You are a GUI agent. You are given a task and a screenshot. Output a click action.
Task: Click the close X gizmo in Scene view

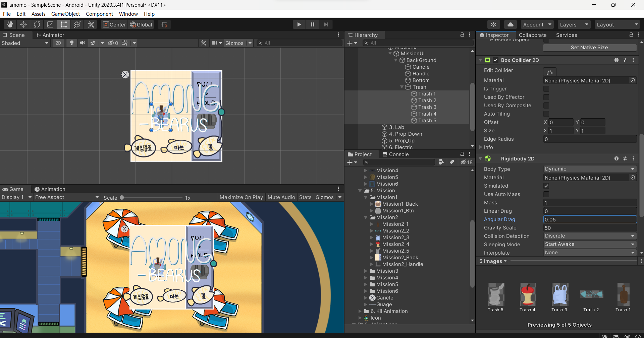(x=125, y=74)
